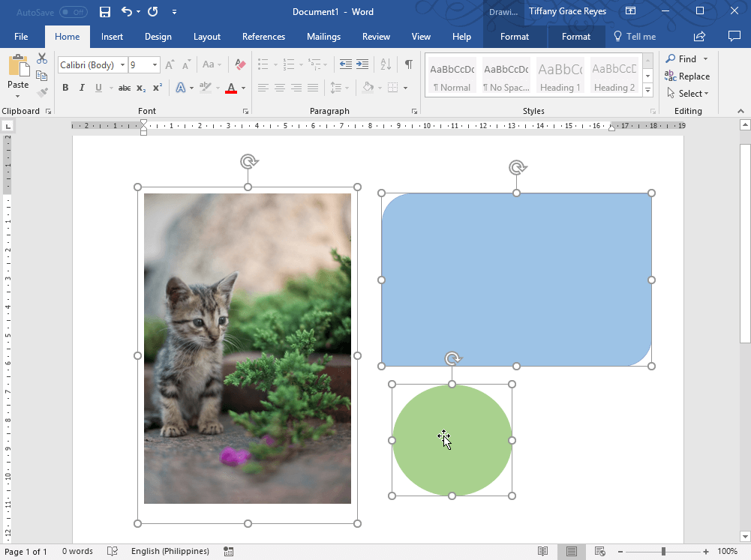Apply italic formatting
The image size is (751, 560).
click(81, 88)
